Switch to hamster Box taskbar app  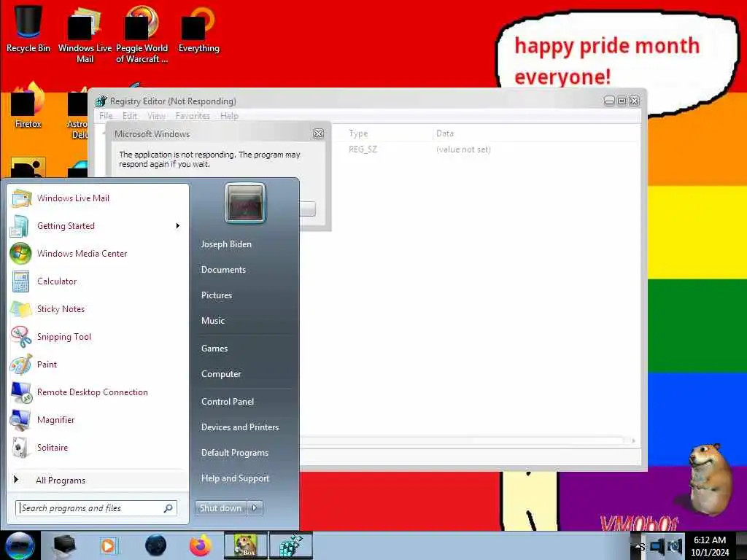point(245,545)
